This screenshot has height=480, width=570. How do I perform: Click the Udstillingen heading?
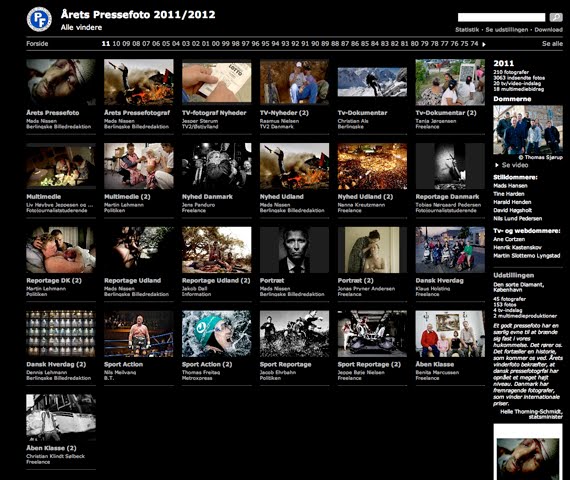coord(513,275)
